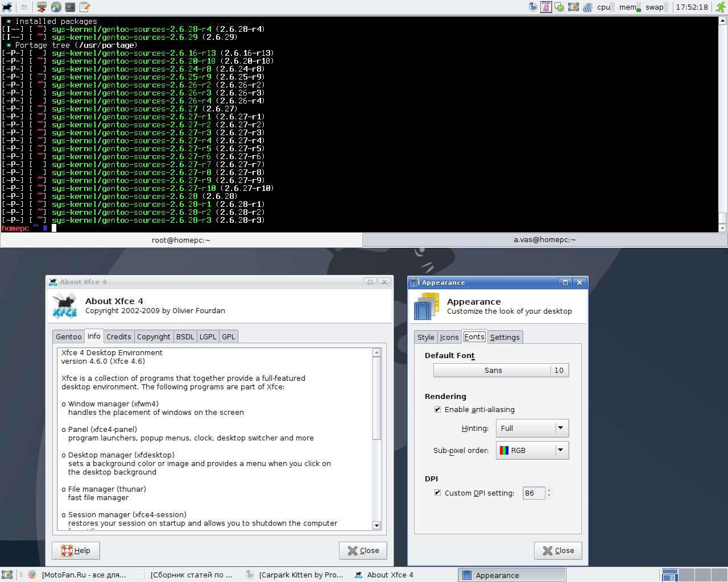728x582 pixels.
Task: Open Gentoo tab in About Xfce
Action: point(69,336)
